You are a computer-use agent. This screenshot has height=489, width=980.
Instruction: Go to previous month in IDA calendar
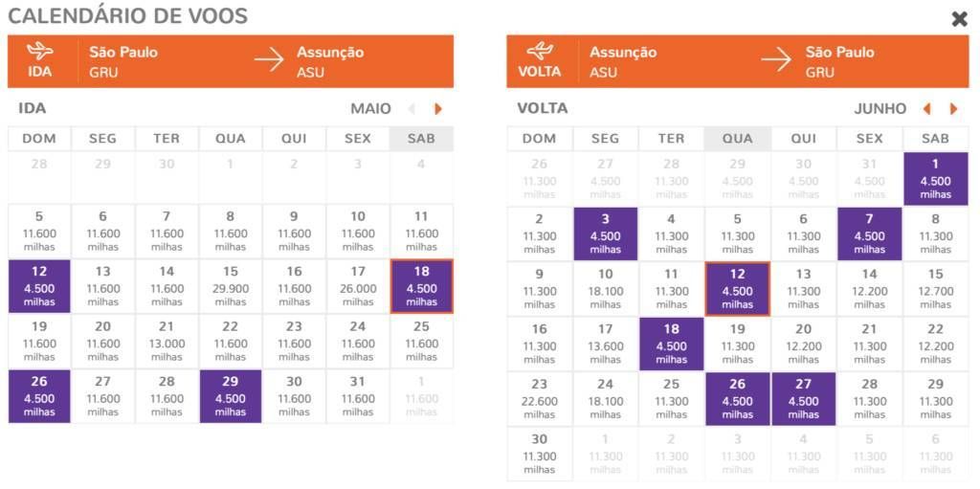point(412,109)
